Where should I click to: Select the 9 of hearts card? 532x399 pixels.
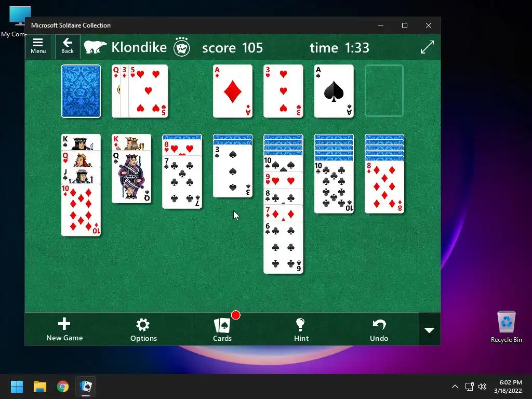coord(283,180)
